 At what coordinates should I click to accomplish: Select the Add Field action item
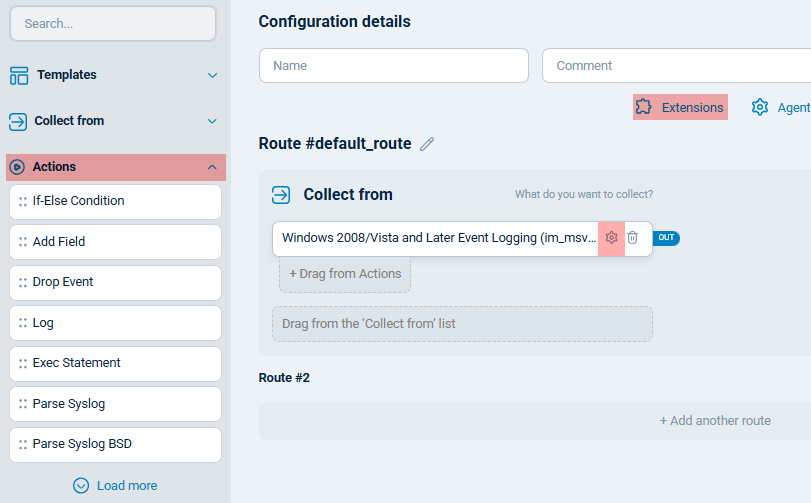click(x=115, y=242)
